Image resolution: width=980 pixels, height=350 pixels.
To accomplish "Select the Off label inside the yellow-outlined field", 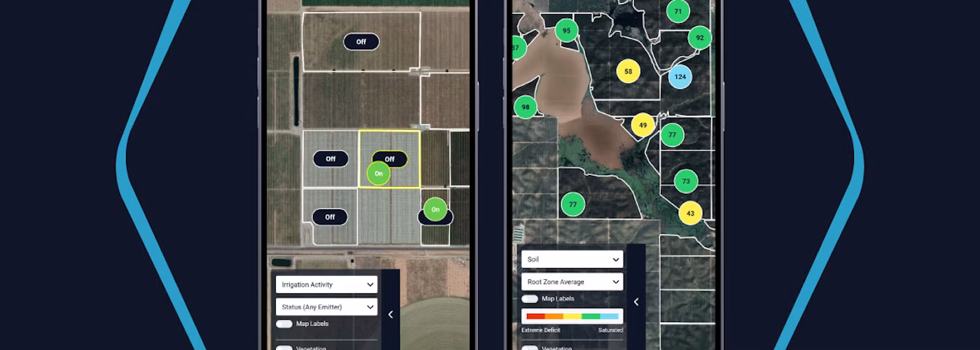I will (x=390, y=159).
